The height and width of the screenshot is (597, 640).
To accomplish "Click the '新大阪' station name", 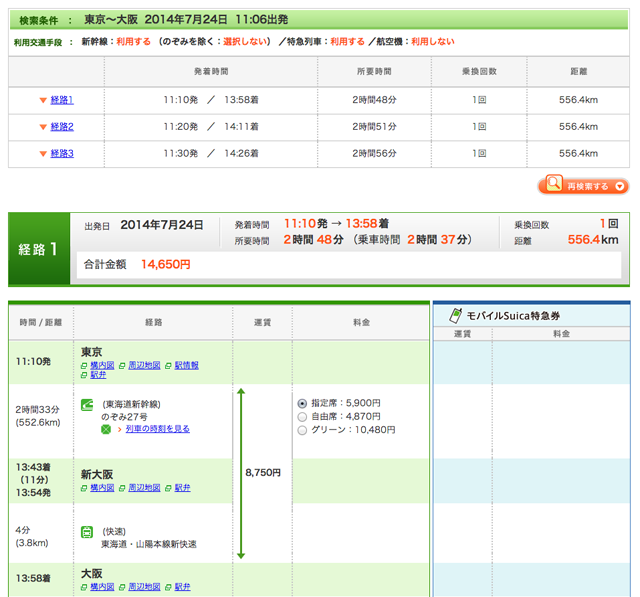I will [97, 474].
